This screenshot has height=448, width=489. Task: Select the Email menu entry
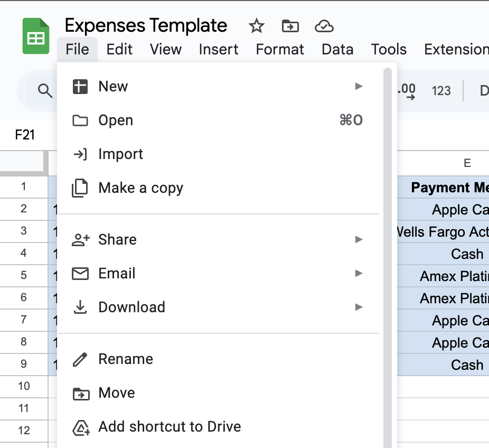(x=218, y=274)
